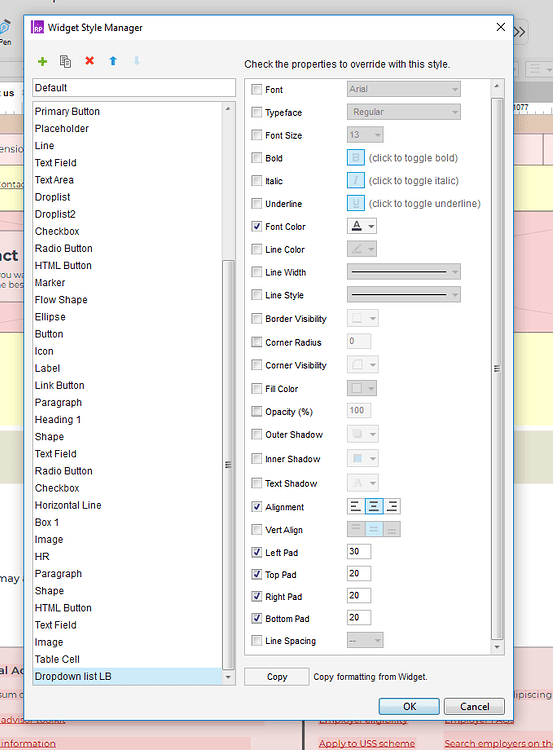The width and height of the screenshot is (553, 750).
Task: Click the OK button
Action: [x=409, y=706]
